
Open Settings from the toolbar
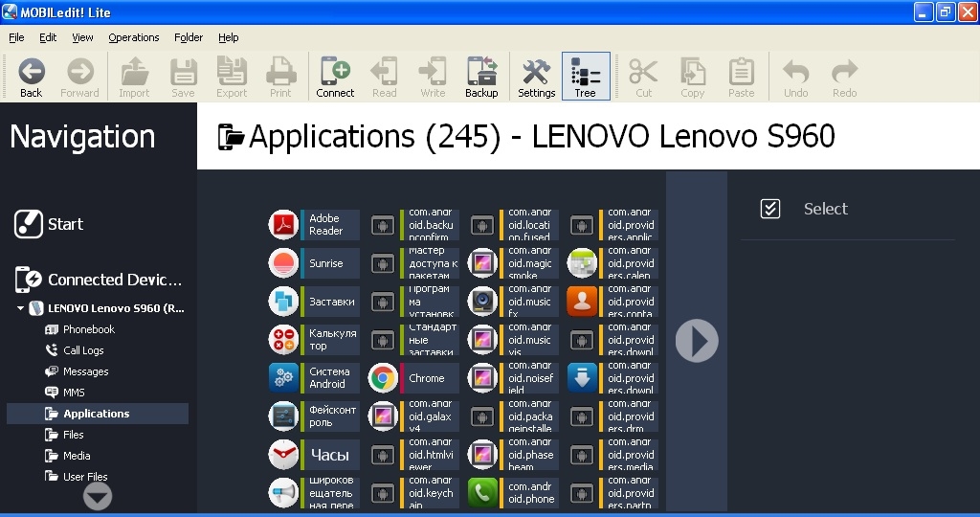pyautogui.click(x=536, y=78)
